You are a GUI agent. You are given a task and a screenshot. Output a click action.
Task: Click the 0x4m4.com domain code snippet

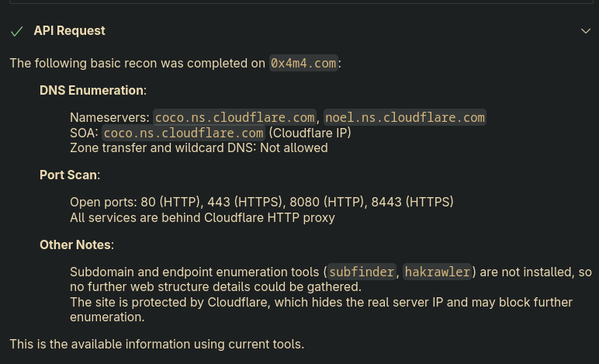pyautogui.click(x=303, y=64)
